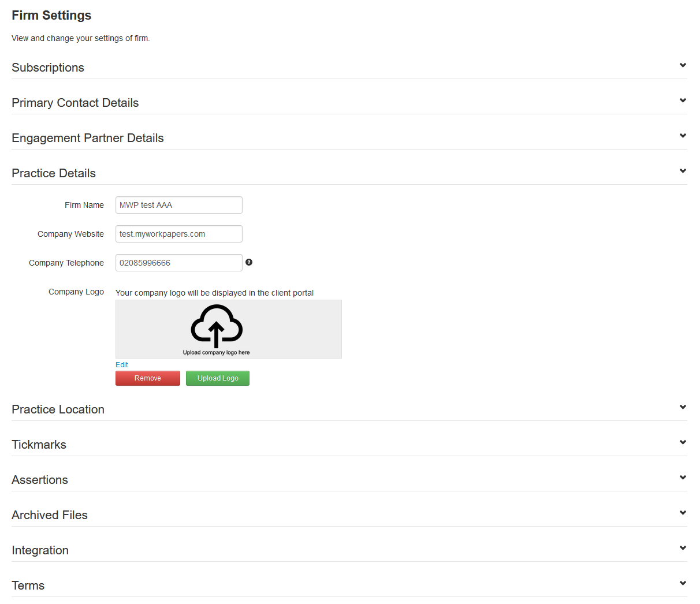
Task: Click the company logo upload area
Action: pyautogui.click(x=229, y=329)
